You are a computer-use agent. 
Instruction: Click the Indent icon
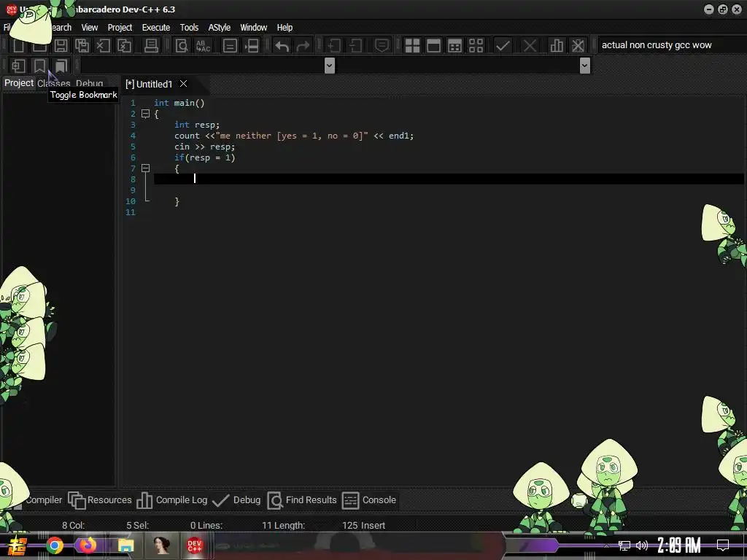point(334,46)
